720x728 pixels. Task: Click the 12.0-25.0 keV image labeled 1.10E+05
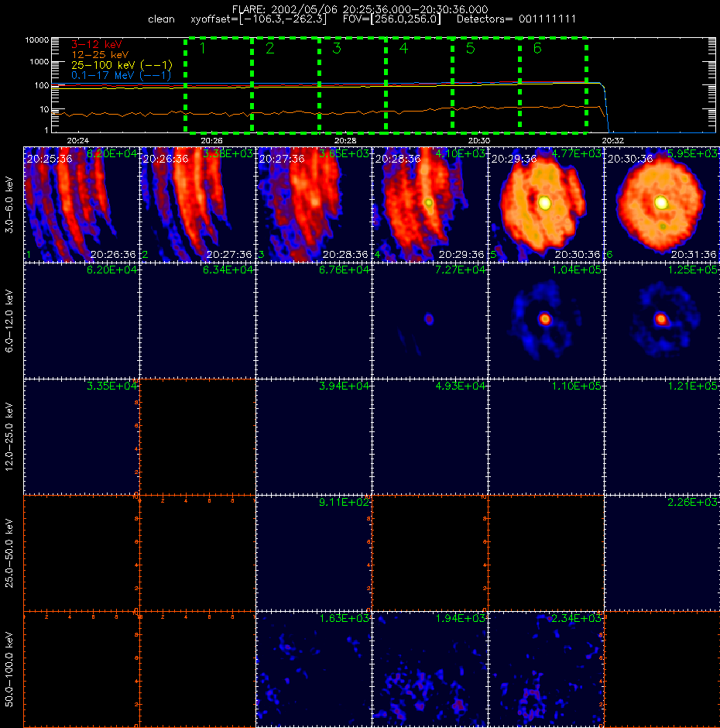(x=546, y=437)
